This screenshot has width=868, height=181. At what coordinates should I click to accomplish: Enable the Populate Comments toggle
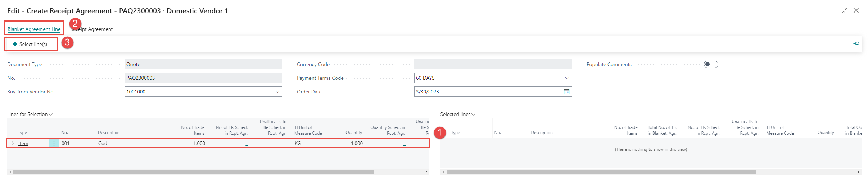[x=711, y=64]
